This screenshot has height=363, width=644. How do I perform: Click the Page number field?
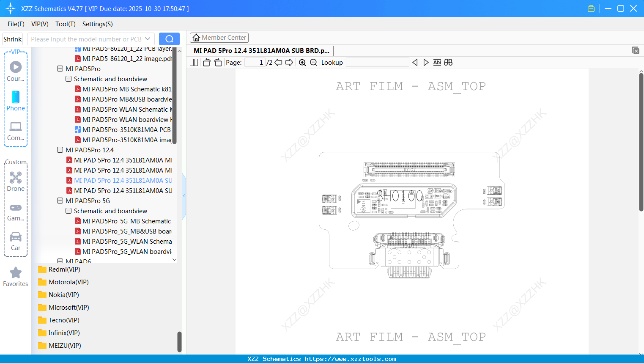(255, 63)
